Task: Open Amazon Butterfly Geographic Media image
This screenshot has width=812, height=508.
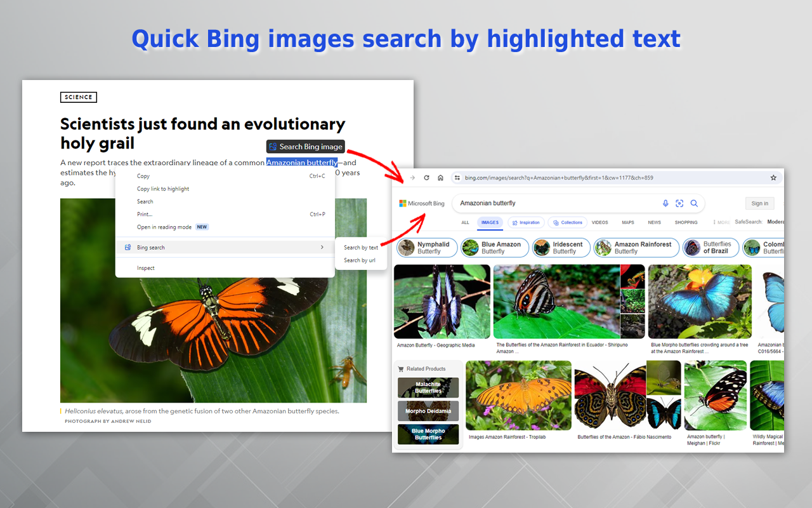Action: tap(442, 302)
